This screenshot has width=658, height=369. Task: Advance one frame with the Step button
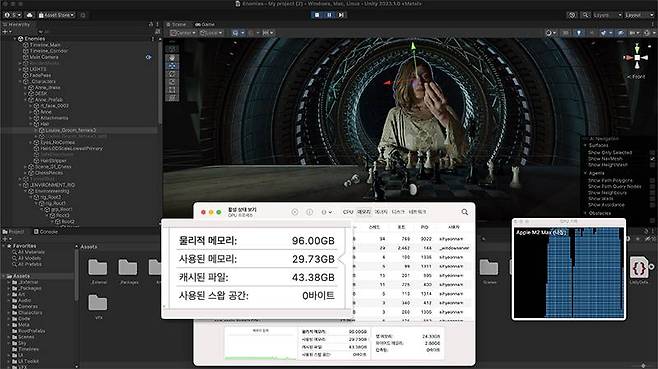(x=341, y=15)
